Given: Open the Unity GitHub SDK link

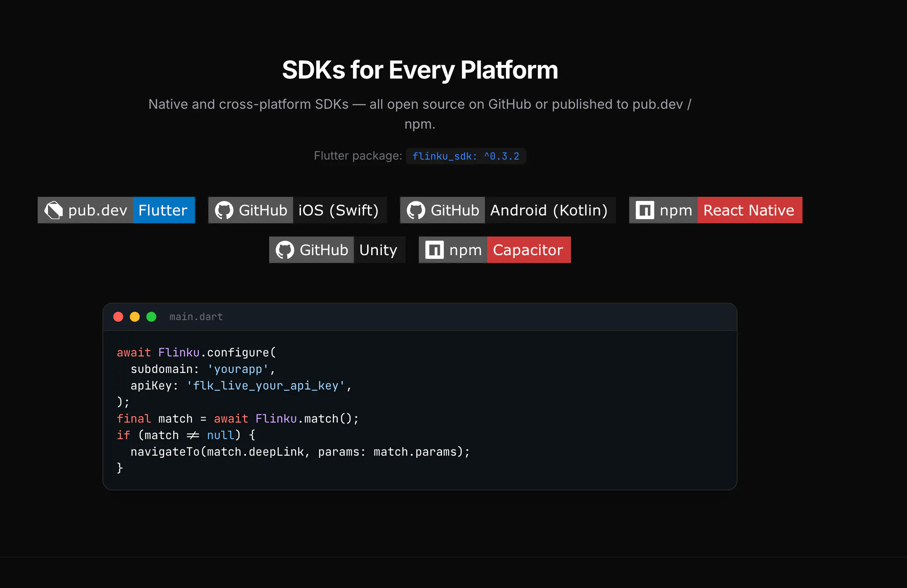Looking at the screenshot, I should tap(337, 250).
